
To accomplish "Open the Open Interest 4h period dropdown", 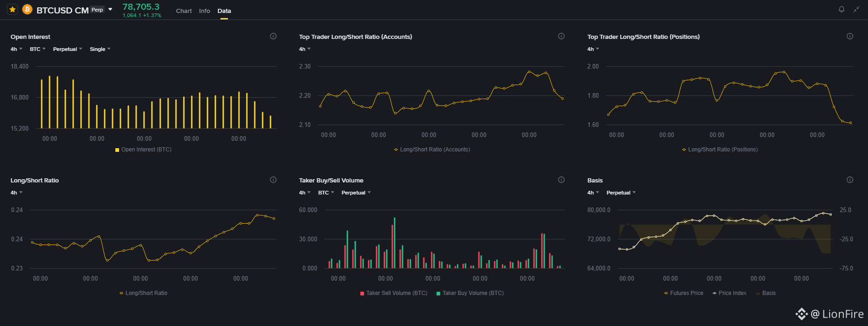I will click(16, 49).
